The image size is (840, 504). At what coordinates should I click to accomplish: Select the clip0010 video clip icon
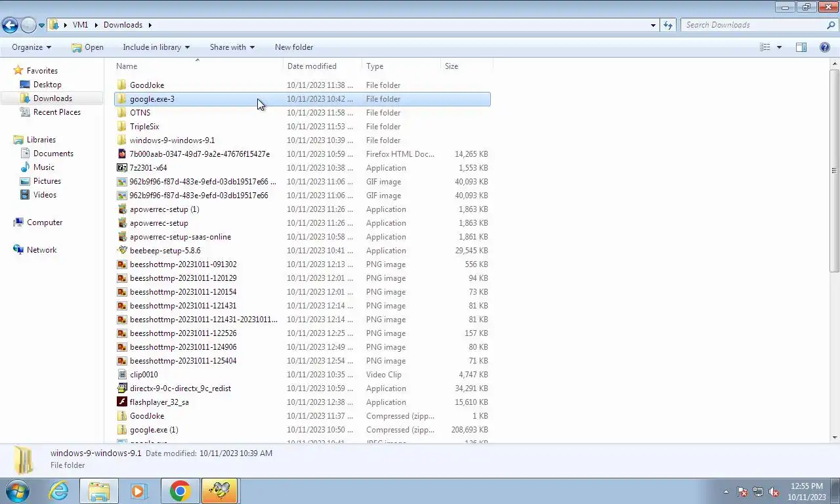[x=121, y=375]
